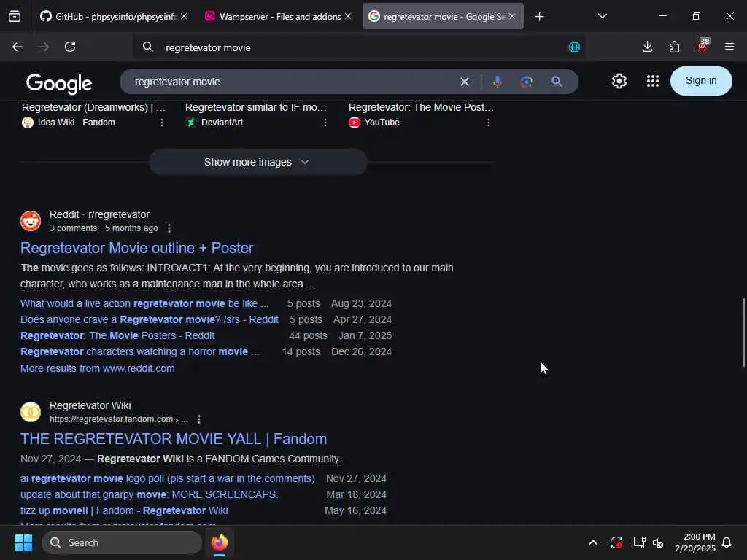Image resolution: width=747 pixels, height=560 pixels.
Task: Open Firefox View tab list icon
Action: (15, 17)
